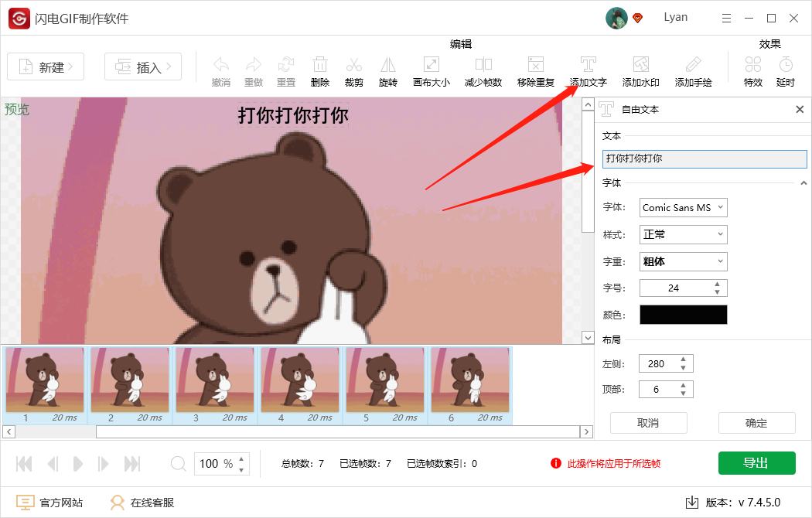
Task: Click the app logo icon
Action: click(19, 19)
